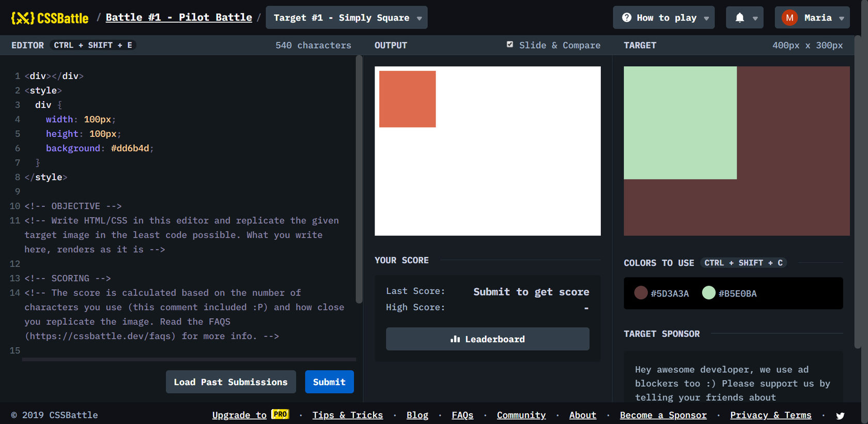The height and width of the screenshot is (424, 868).
Task: Open the notifications bell icon
Action: pyautogui.click(x=740, y=18)
